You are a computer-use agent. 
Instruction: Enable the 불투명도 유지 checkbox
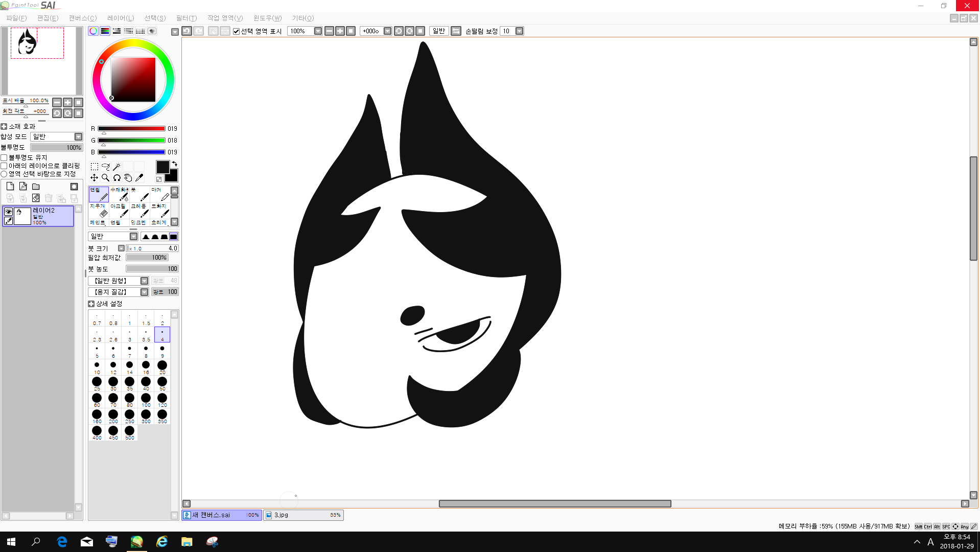coord(4,158)
